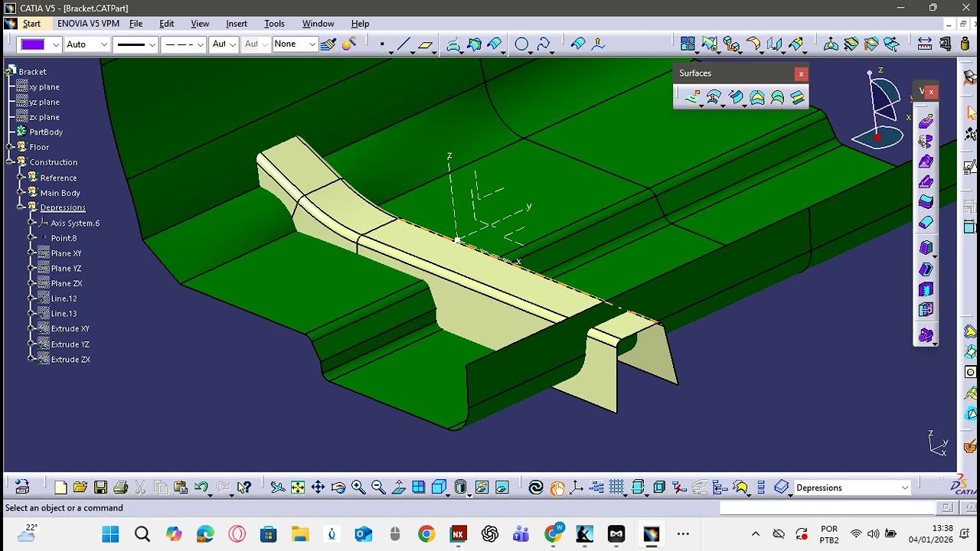The height and width of the screenshot is (551, 980).
Task: Open the ENOVIA V5 VPM menu
Action: click(88, 24)
